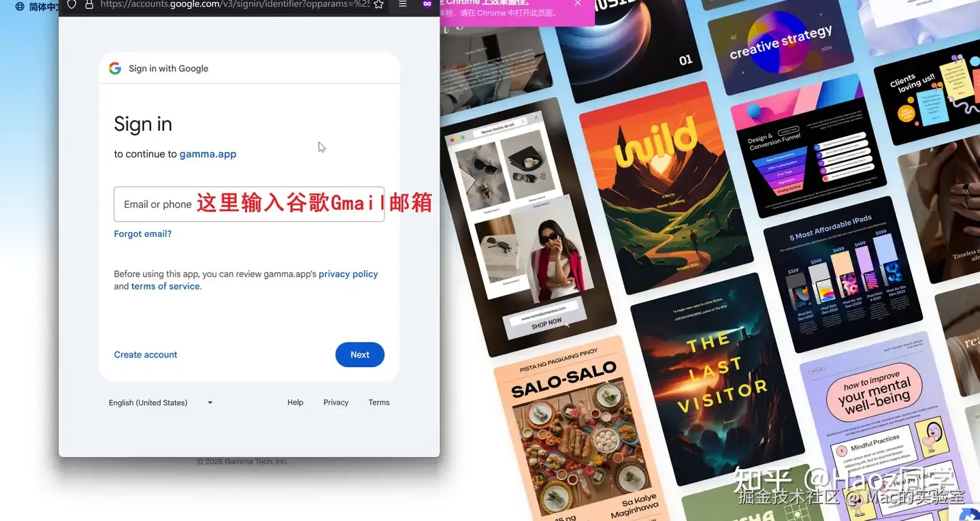
Task: Open the Help footer link
Action: coord(295,402)
